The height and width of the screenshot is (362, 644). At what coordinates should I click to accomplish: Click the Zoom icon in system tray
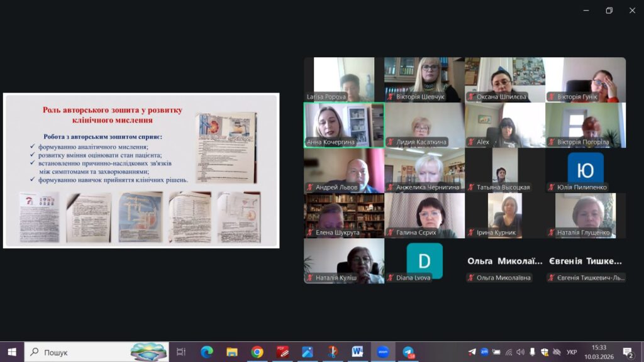[484, 352]
